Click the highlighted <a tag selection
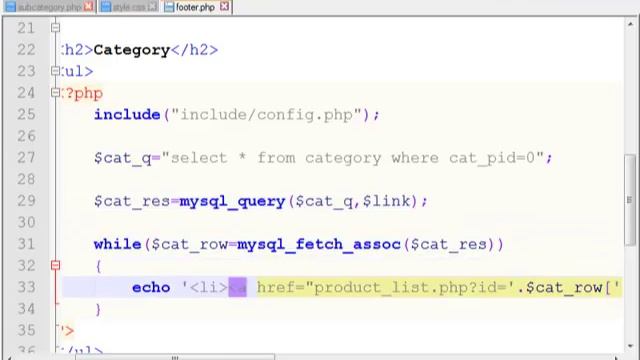 coord(238,287)
